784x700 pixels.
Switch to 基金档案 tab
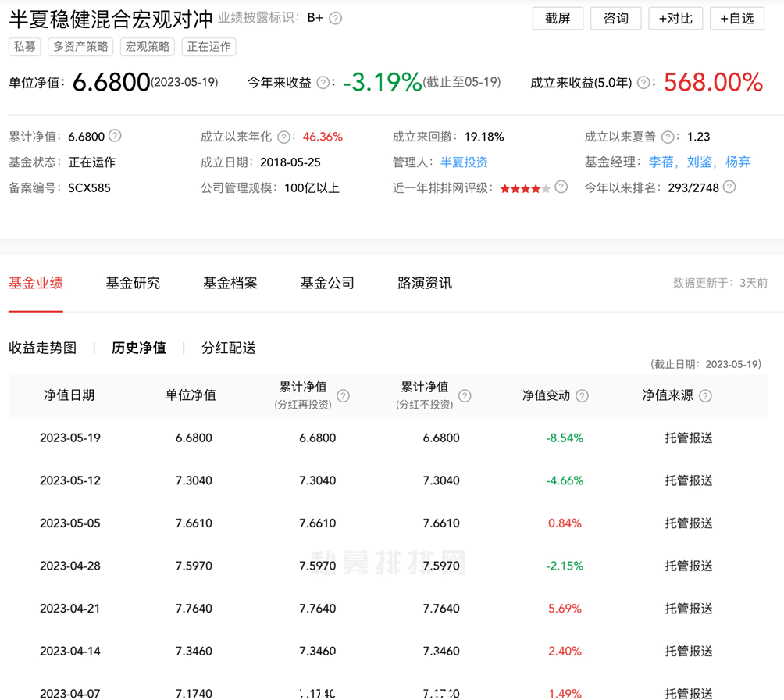point(230,283)
